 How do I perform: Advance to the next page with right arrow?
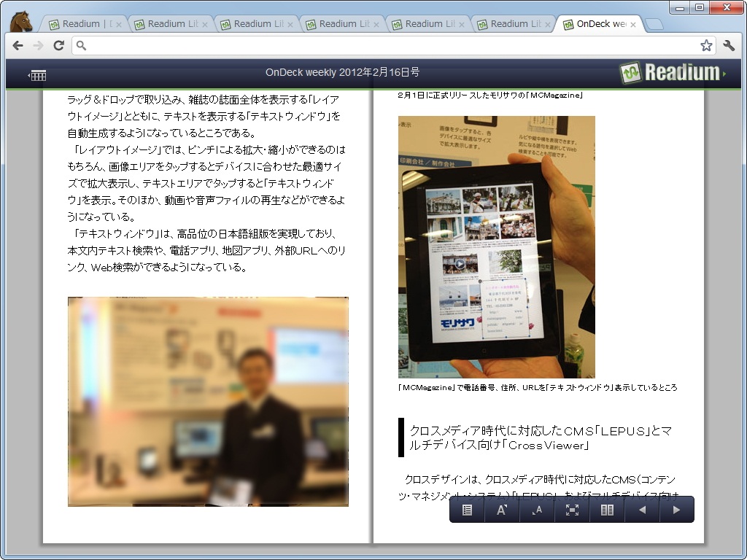[676, 509]
